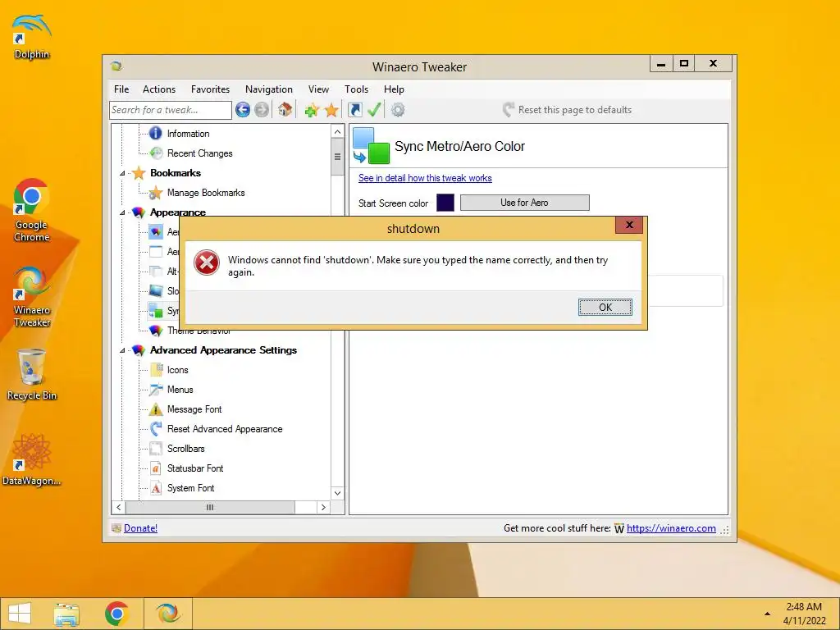This screenshot has width=840, height=630.
Task: Click the Slow Down Animations tree icon
Action: pyautogui.click(x=156, y=291)
